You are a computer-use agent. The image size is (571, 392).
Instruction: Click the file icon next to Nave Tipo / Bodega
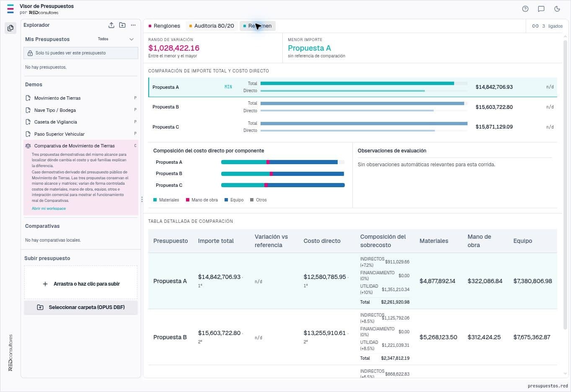[28, 110]
